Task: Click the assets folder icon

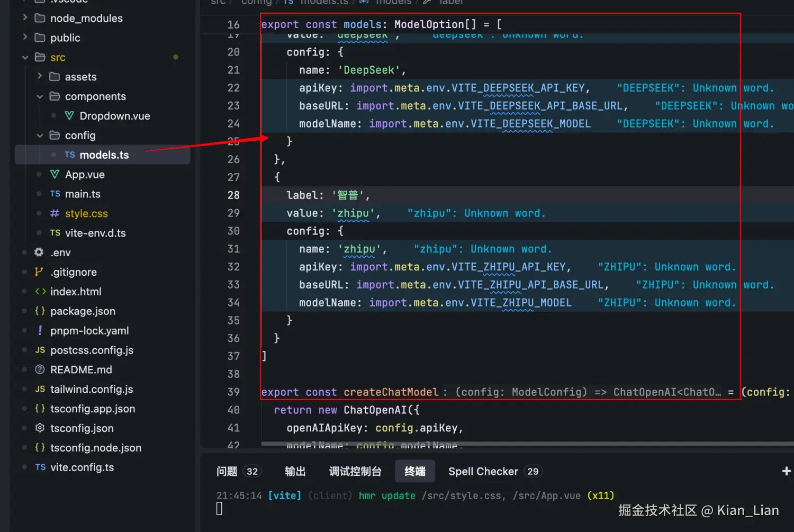Action: [55, 77]
